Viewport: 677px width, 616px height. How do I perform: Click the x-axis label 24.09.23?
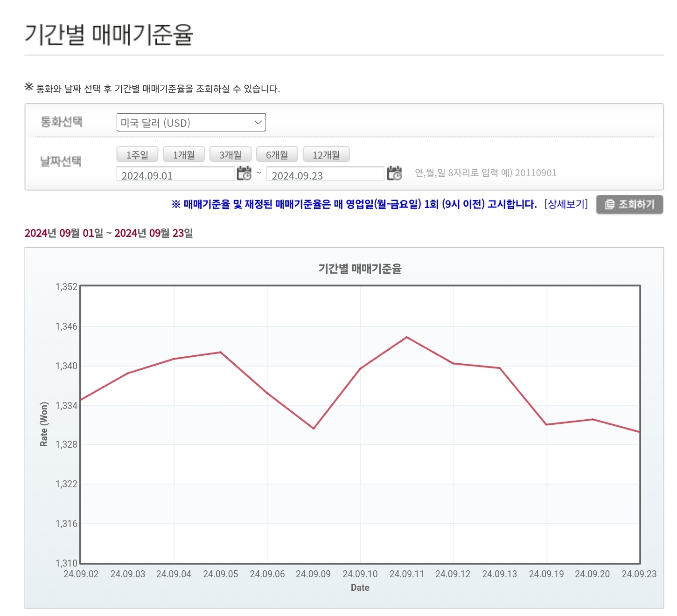pyautogui.click(x=639, y=574)
